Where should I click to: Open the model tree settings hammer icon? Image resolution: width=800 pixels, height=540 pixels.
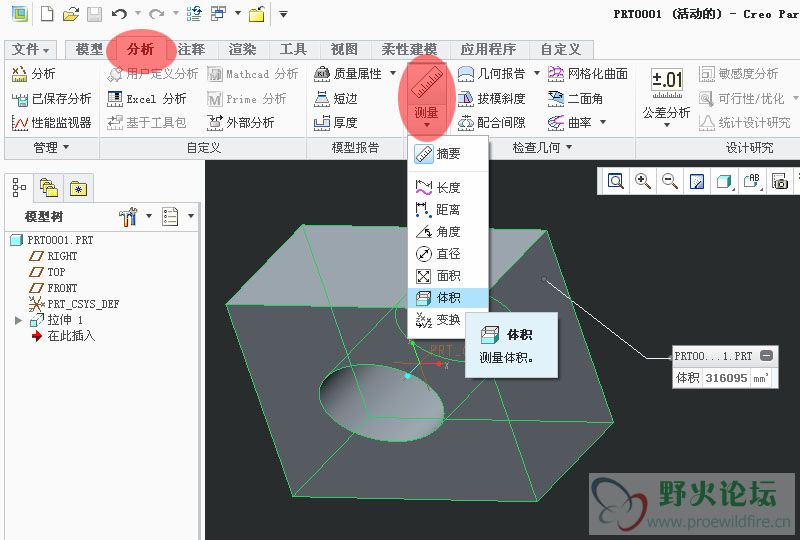(129, 216)
